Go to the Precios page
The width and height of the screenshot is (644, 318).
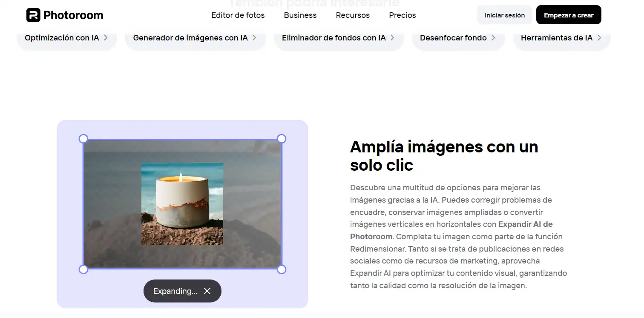pyautogui.click(x=402, y=15)
